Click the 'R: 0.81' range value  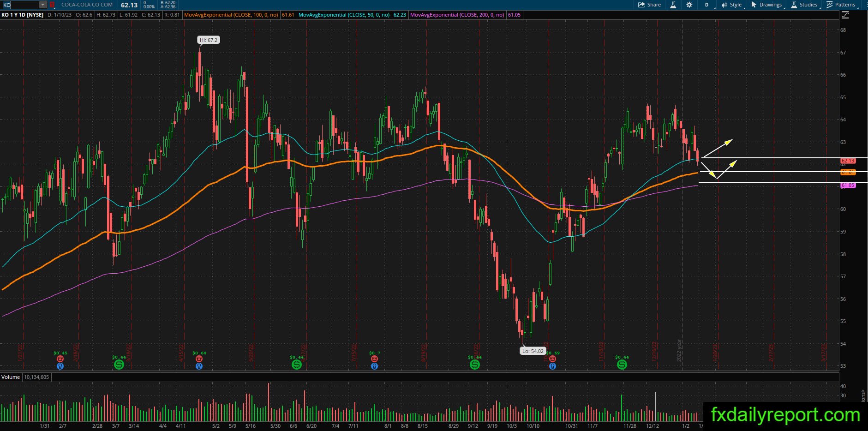pyautogui.click(x=172, y=15)
